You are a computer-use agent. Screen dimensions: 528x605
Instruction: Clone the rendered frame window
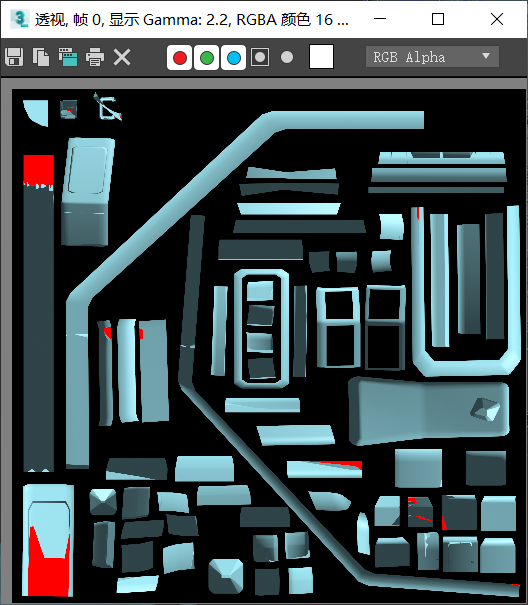(x=68, y=57)
